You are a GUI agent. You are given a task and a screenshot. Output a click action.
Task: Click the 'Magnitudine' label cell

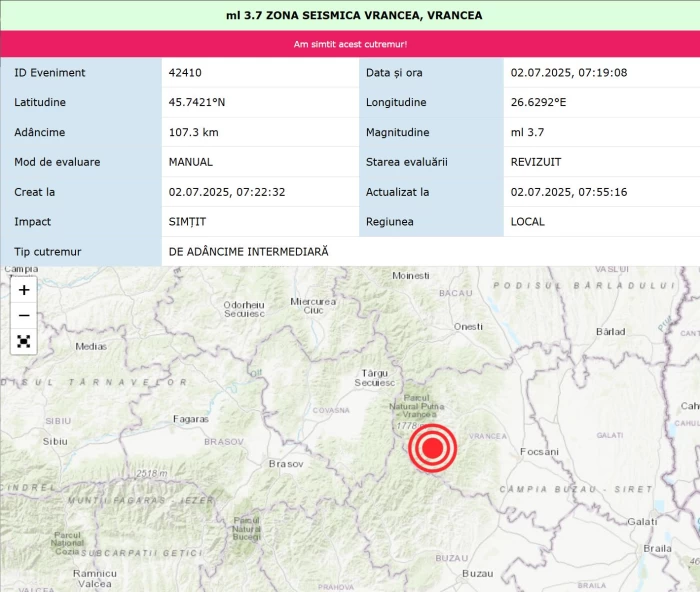coord(431,132)
